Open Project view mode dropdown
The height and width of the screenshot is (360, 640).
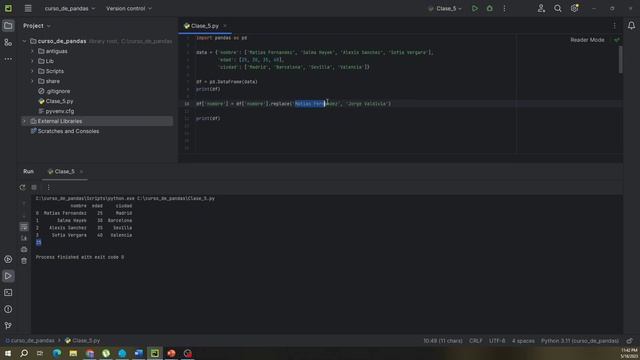click(x=37, y=26)
